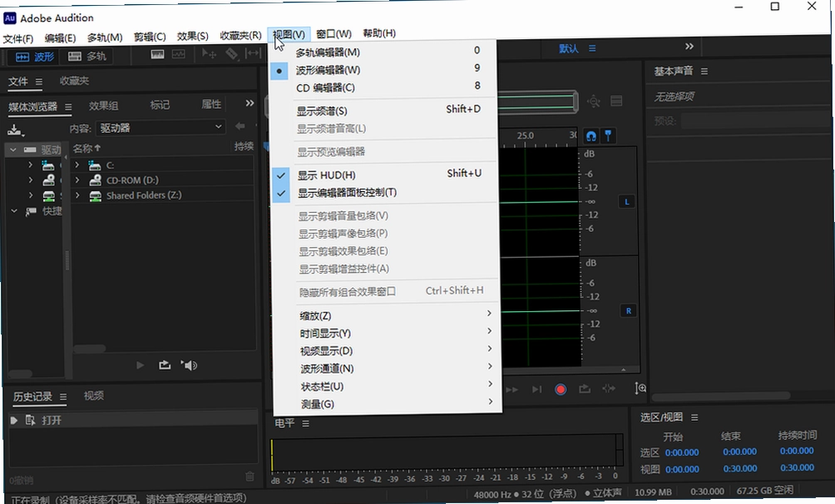Click the skip to next marker button

[536, 389]
